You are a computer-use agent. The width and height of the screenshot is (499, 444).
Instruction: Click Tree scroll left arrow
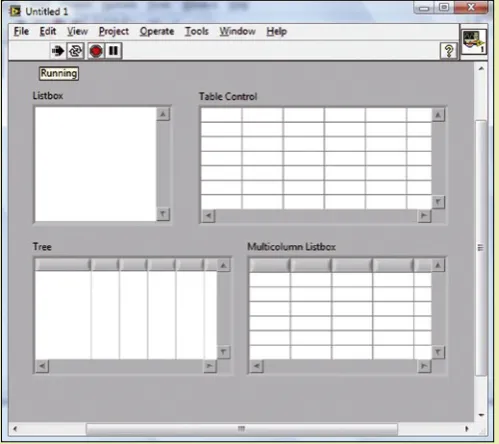tap(42, 366)
